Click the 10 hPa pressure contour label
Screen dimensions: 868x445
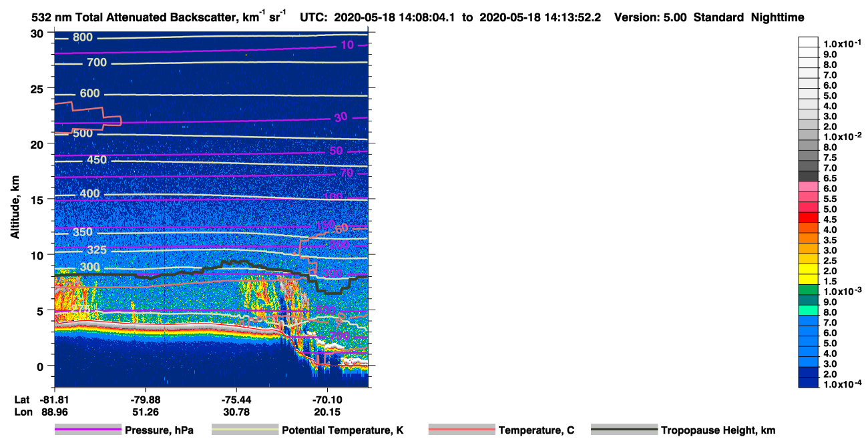coord(347,45)
